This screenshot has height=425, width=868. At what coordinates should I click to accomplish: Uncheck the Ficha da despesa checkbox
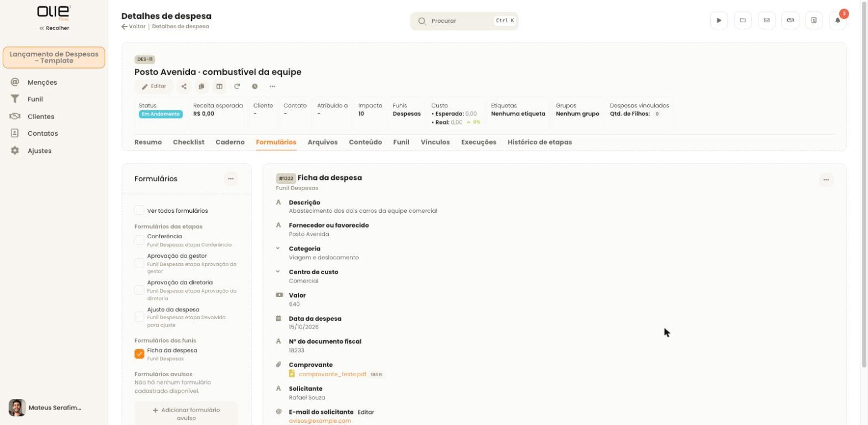pos(139,354)
